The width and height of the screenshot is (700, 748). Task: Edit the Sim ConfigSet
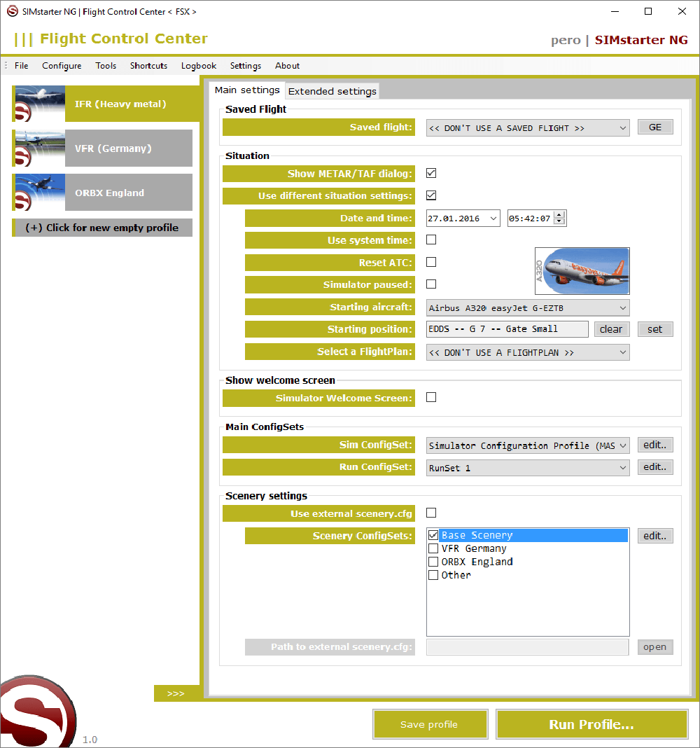(655, 445)
